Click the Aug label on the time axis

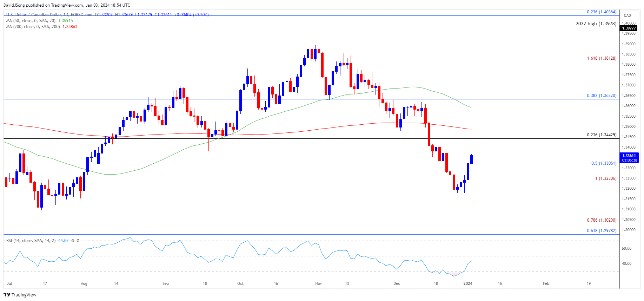click(84, 283)
